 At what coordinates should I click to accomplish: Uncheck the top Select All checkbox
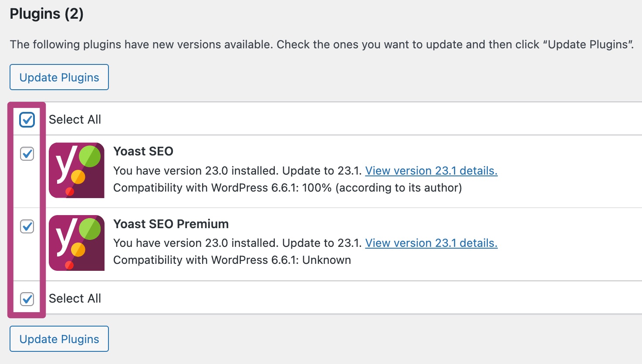click(x=27, y=120)
